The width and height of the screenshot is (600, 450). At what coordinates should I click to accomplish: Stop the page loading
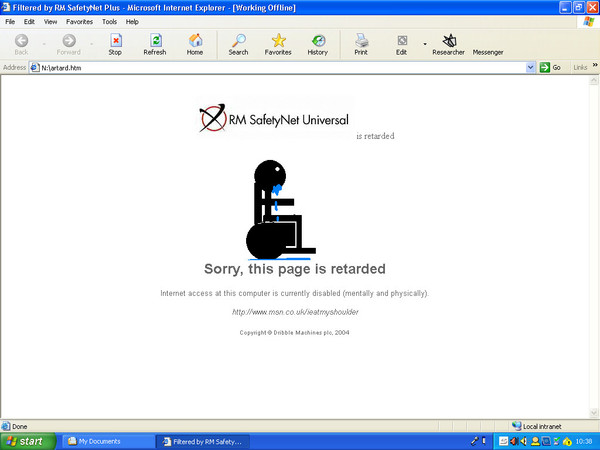(115, 45)
